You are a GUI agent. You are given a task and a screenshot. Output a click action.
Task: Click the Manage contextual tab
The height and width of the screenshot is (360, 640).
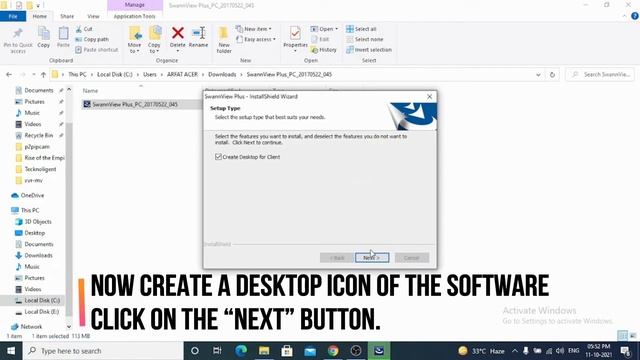pos(135,5)
